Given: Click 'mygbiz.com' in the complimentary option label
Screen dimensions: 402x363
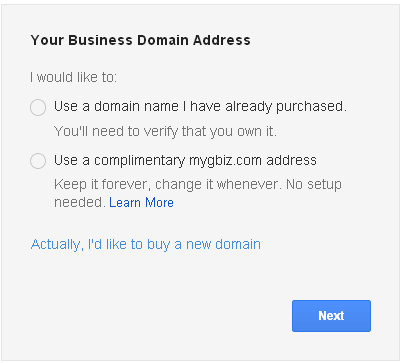Looking at the screenshot, I should (x=225, y=161).
